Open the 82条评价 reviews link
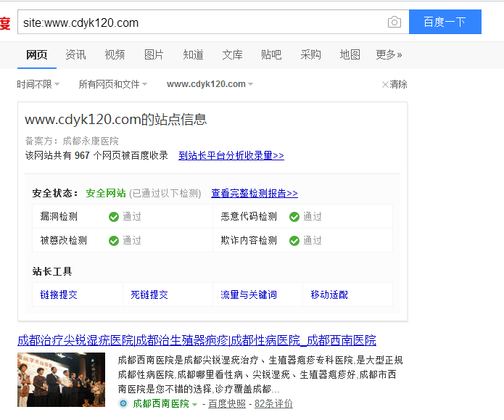504x420 pixels. click(273, 403)
